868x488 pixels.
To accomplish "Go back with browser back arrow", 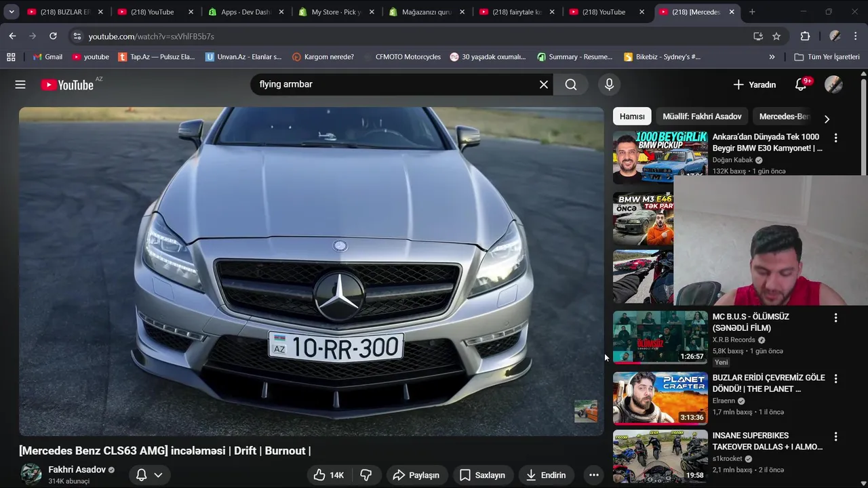I will point(12,36).
